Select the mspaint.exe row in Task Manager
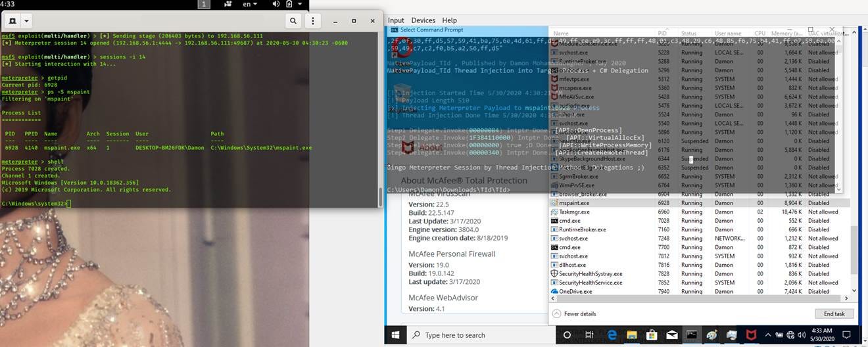The height and width of the screenshot is (347, 868). coord(700,203)
